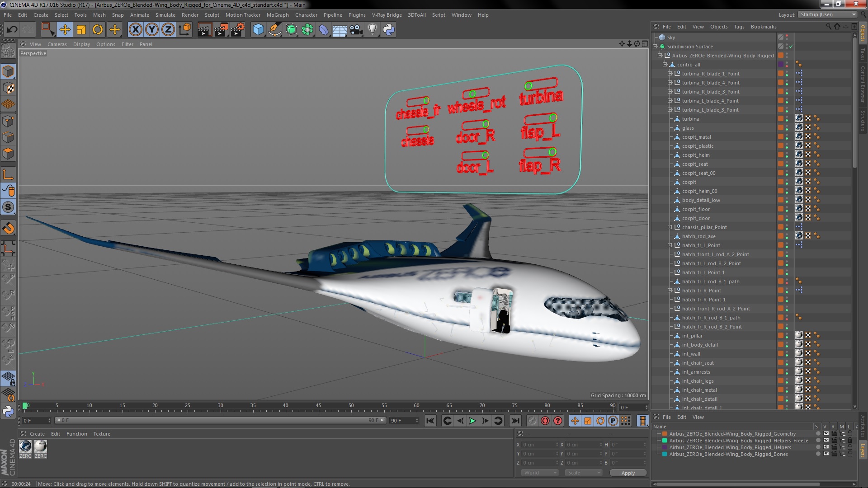Open Python script icon in toolbar

click(x=388, y=30)
